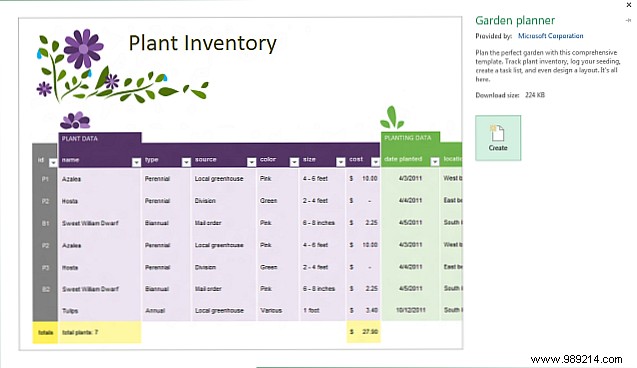The image size is (637, 368).
Task: Select the total plants: 7 cell
Action: tap(100, 333)
